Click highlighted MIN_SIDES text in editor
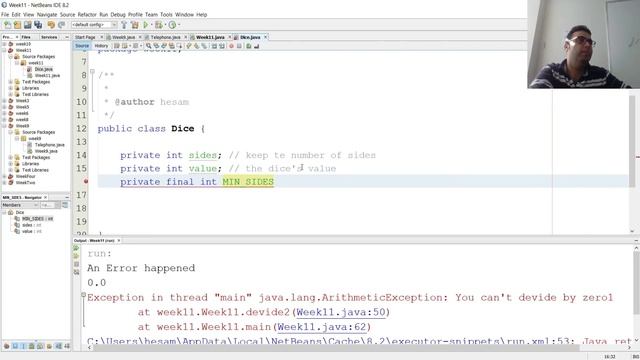The height and width of the screenshot is (360, 640). click(248, 182)
